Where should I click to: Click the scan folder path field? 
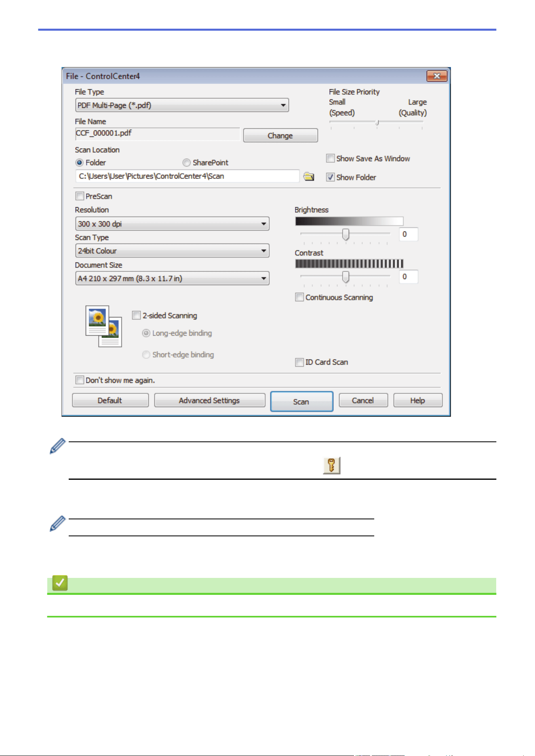187,176
